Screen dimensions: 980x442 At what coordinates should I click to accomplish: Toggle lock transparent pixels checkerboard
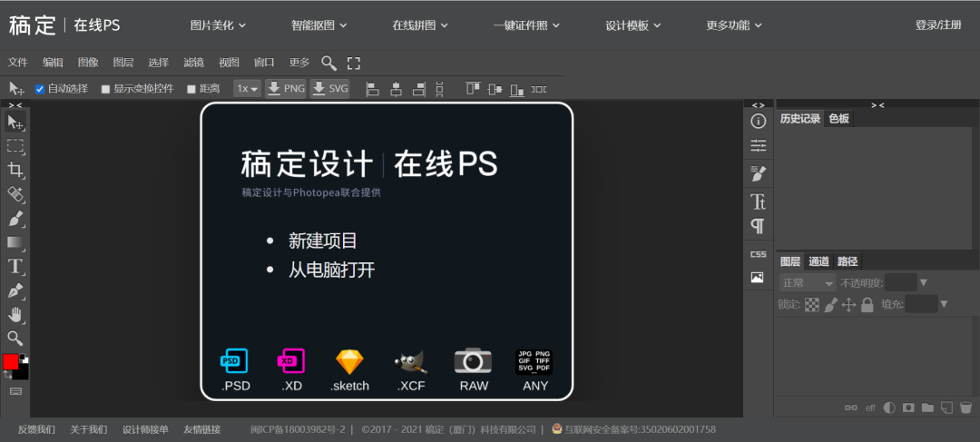(x=812, y=304)
